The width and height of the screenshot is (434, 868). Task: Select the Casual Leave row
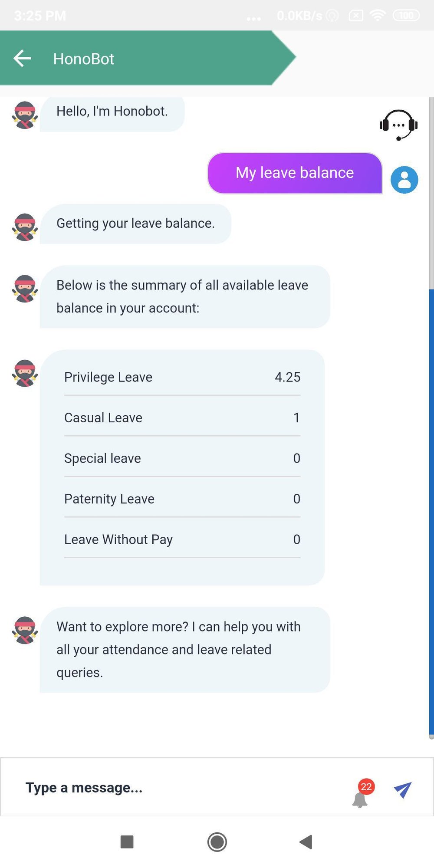(x=182, y=418)
